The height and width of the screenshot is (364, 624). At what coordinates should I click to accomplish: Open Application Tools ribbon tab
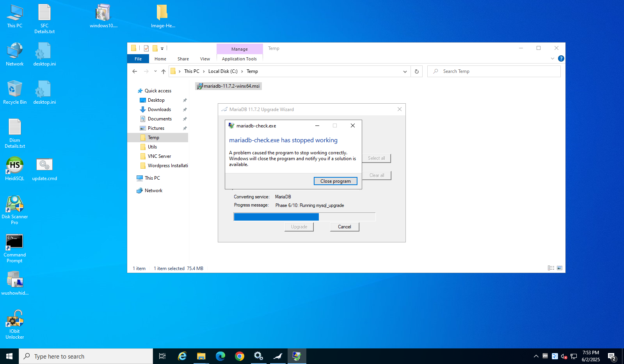click(x=239, y=59)
